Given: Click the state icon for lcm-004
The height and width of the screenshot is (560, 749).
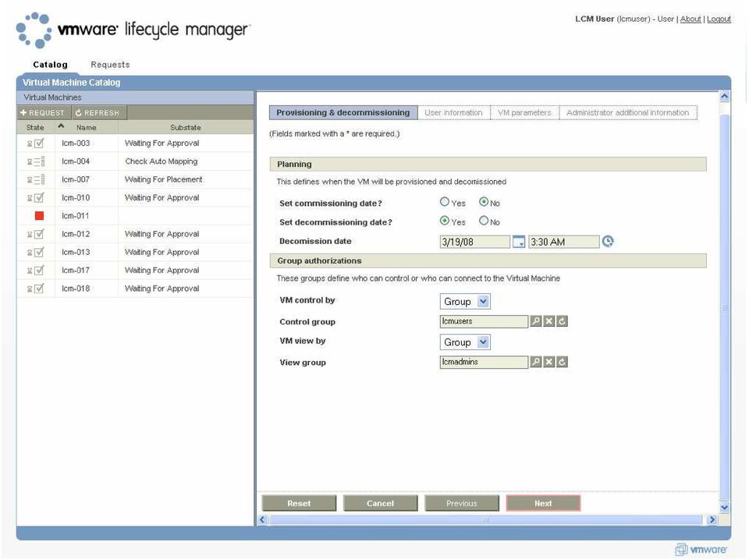Looking at the screenshot, I should pos(36,161).
